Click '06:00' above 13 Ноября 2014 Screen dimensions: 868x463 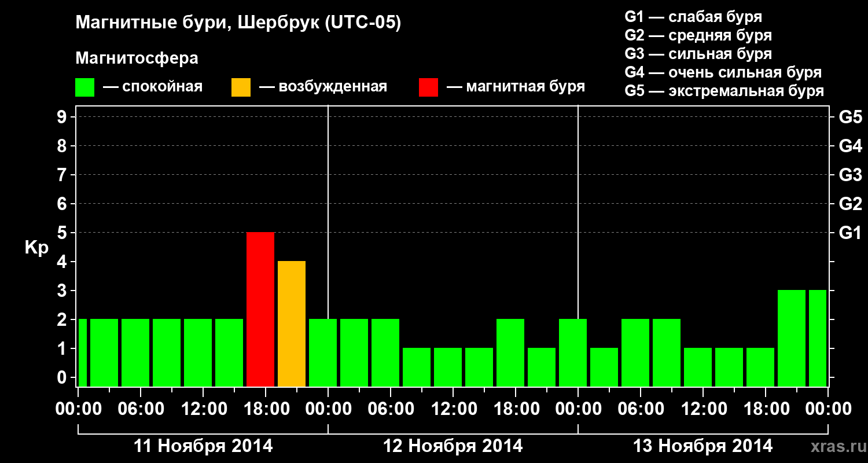[x=641, y=409]
